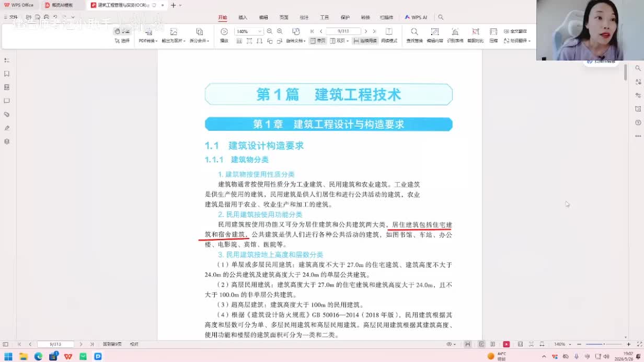
Task: Open the bookmark panel in left sidebar
Action: (7, 74)
